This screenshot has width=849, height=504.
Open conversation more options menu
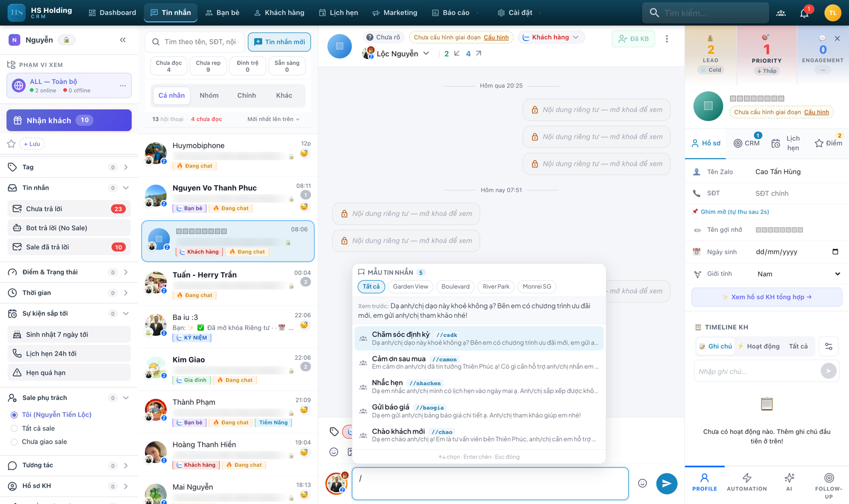tap(667, 39)
